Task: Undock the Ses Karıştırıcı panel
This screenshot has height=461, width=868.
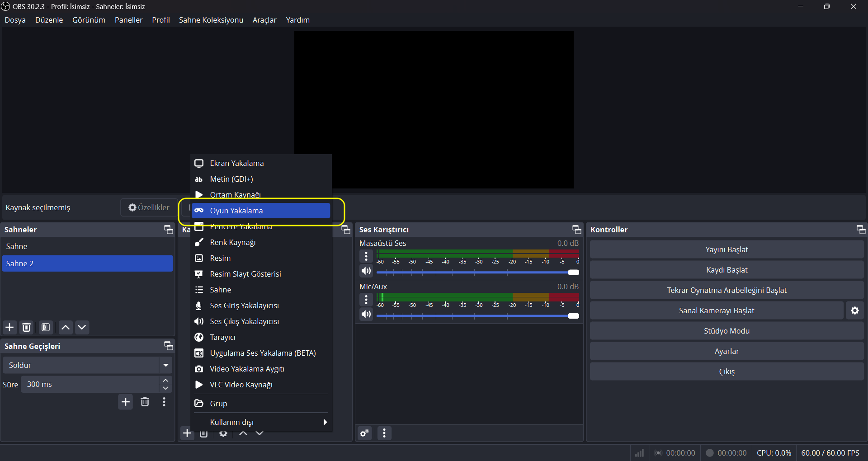Action: click(x=576, y=230)
